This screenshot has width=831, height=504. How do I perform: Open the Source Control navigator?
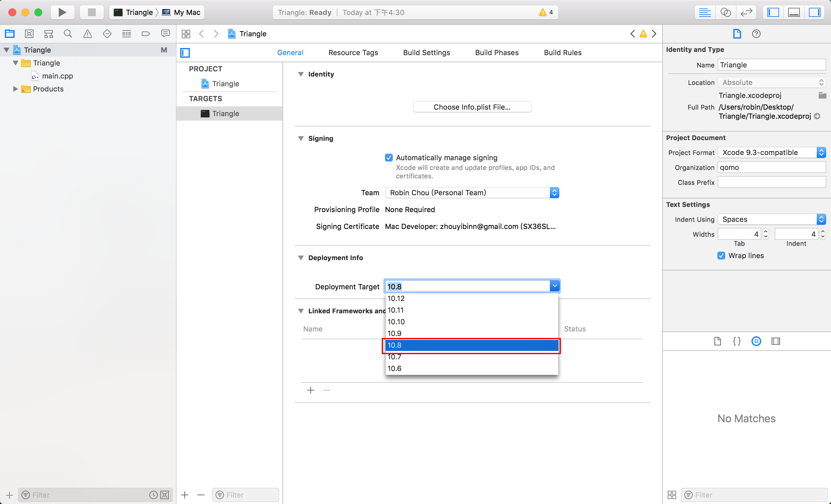(29, 34)
